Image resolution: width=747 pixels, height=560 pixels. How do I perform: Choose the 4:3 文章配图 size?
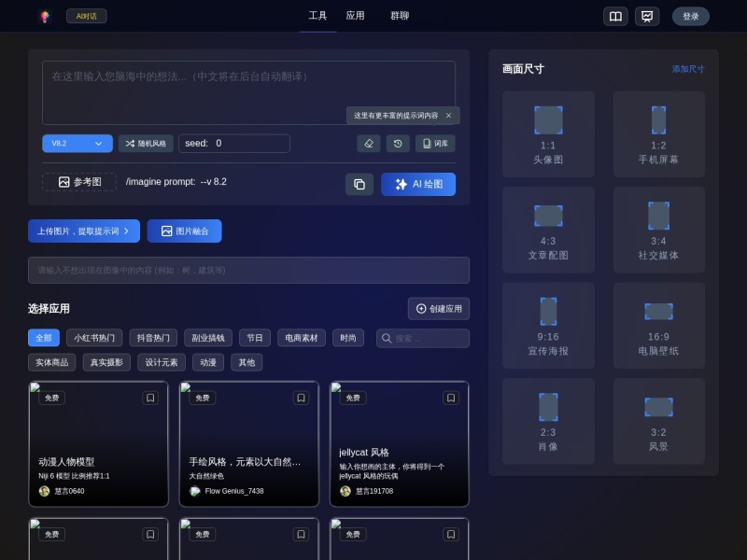(548, 230)
